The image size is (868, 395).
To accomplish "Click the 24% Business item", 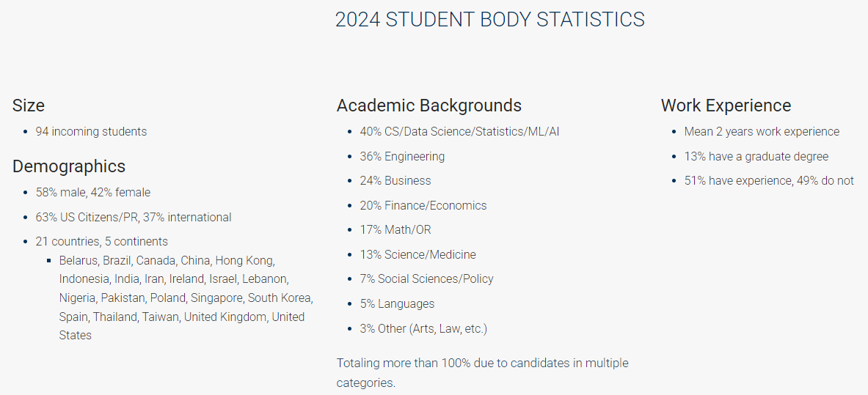I will click(395, 181).
